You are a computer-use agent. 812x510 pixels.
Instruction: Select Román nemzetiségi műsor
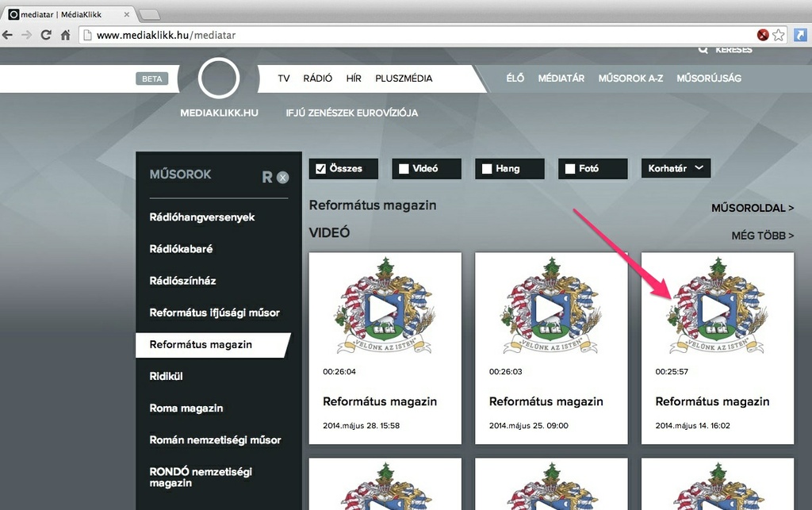click(x=215, y=440)
